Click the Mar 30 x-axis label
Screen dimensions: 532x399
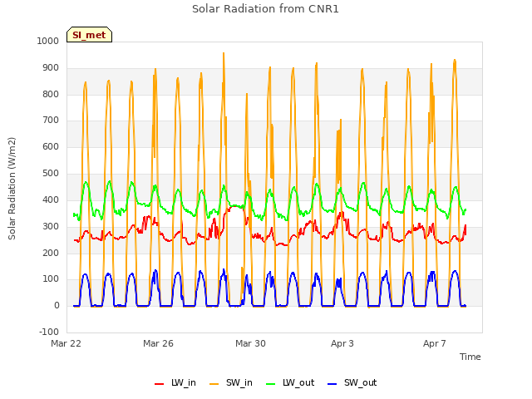[250, 343]
